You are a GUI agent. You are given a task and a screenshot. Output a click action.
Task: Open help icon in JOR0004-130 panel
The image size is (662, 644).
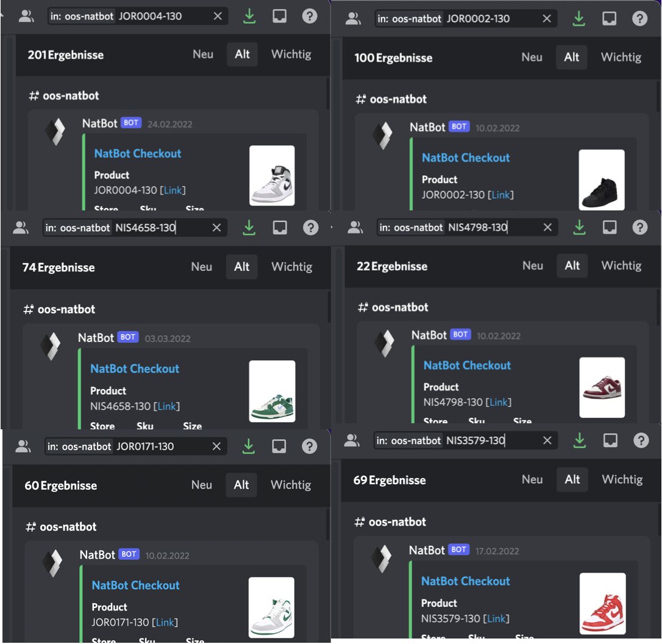pos(310,16)
